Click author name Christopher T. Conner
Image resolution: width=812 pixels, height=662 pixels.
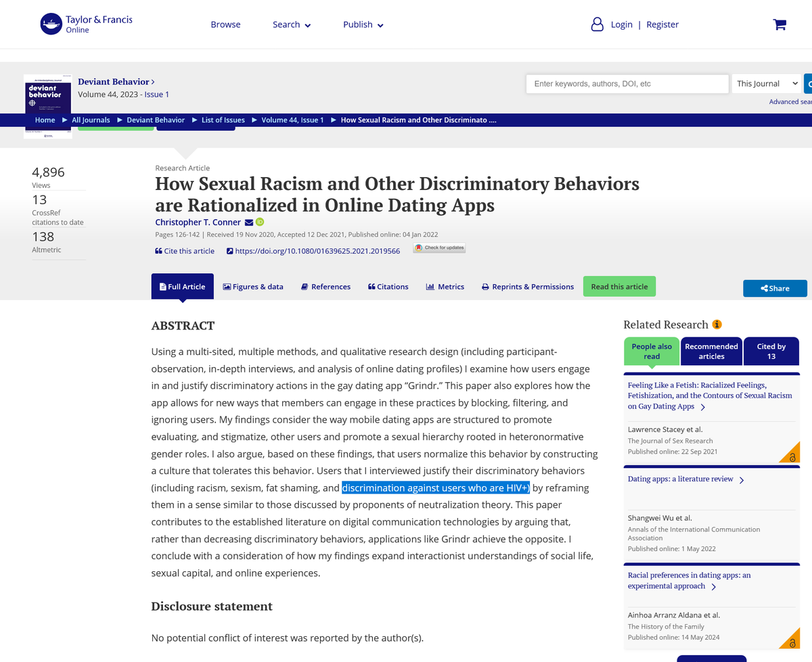[x=198, y=222]
